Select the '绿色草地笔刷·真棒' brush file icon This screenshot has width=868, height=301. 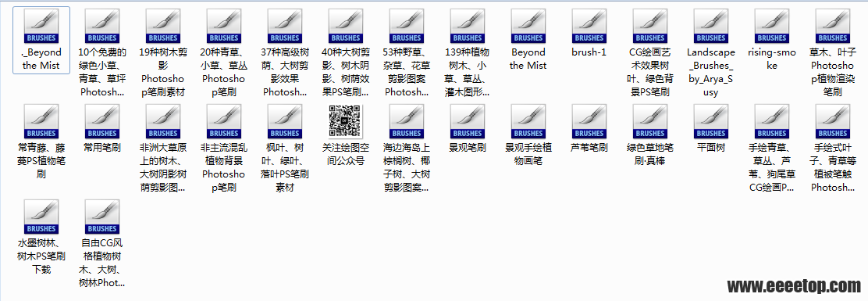(650, 122)
